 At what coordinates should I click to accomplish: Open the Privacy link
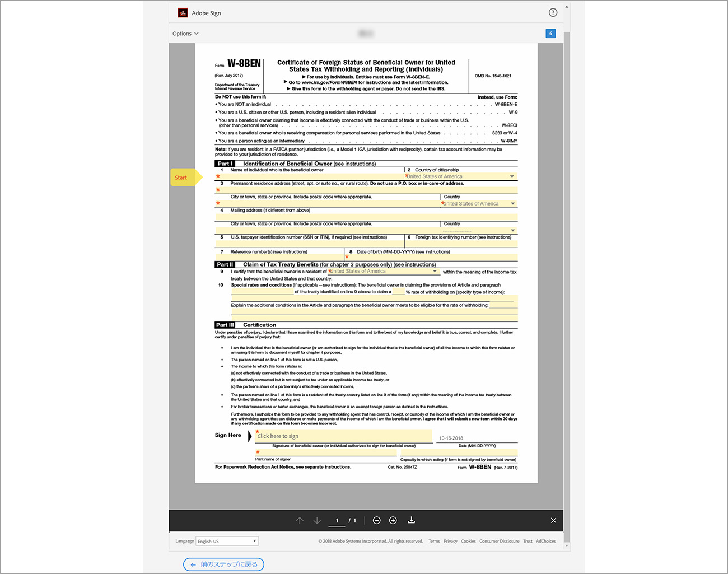[x=450, y=541]
